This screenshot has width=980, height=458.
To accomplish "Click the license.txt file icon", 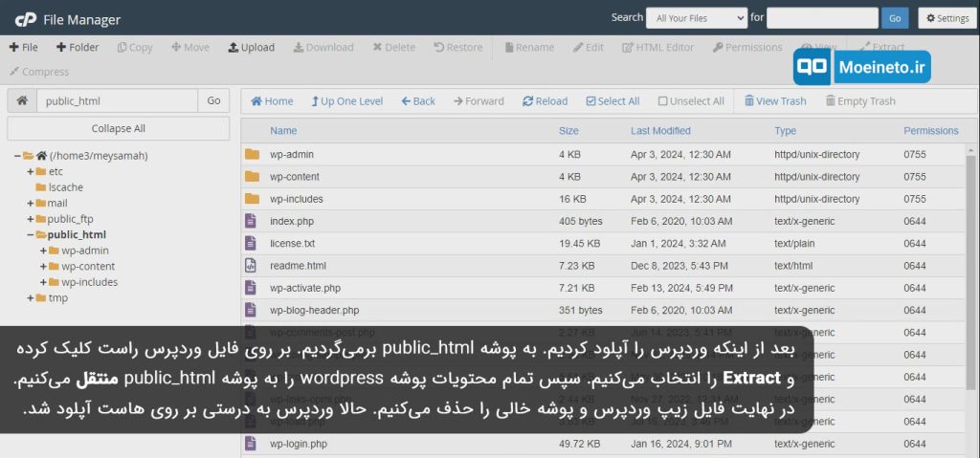I will click(x=251, y=243).
